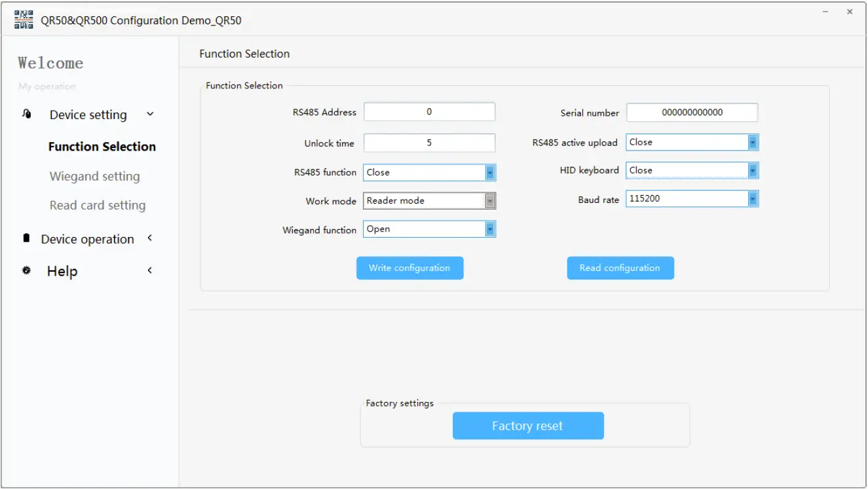Click the HID keyboard label
Screen dimensions: 868x489
590,170
